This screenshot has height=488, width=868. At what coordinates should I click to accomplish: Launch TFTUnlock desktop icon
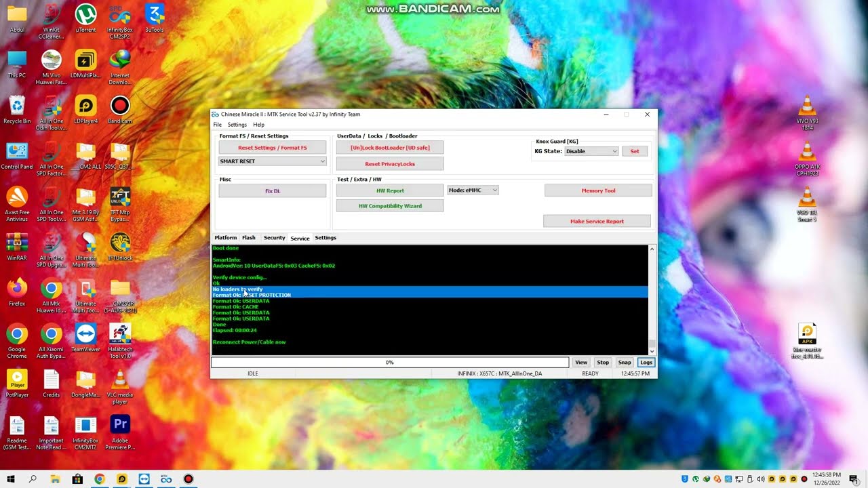120,247
